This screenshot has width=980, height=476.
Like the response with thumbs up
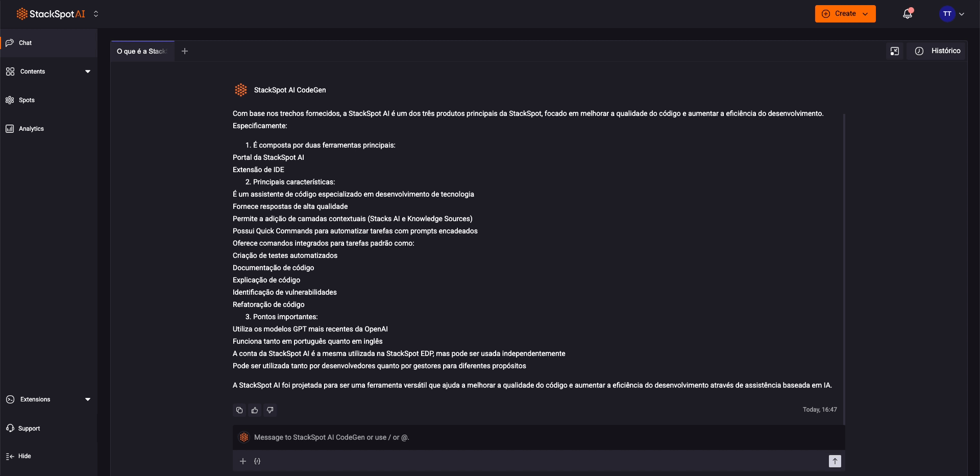click(x=255, y=410)
